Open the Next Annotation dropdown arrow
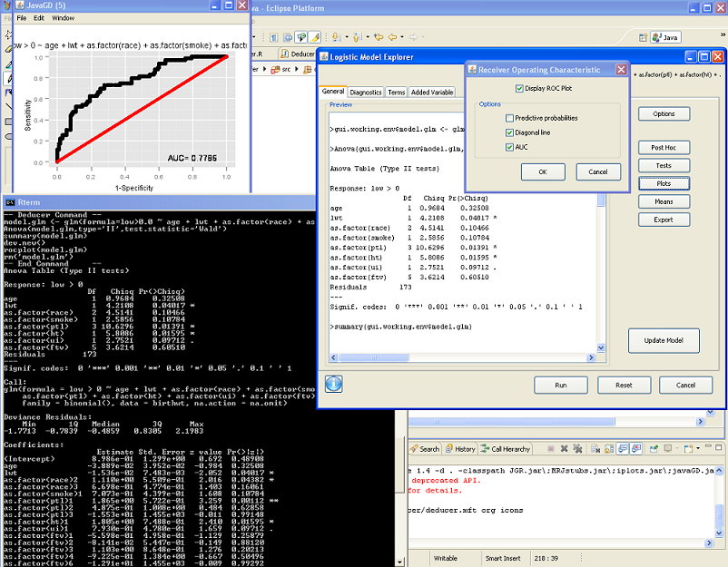 [347, 37]
